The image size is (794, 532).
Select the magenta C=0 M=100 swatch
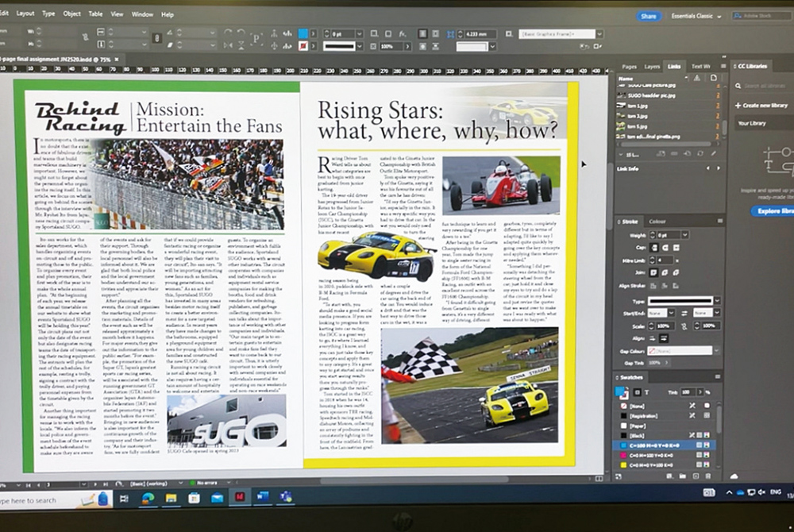(x=665, y=455)
